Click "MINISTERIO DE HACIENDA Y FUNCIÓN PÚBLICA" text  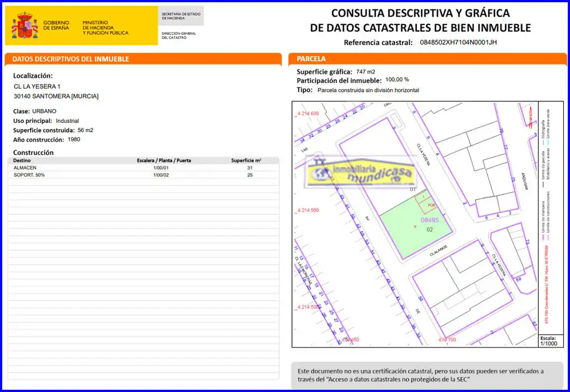click(x=105, y=28)
